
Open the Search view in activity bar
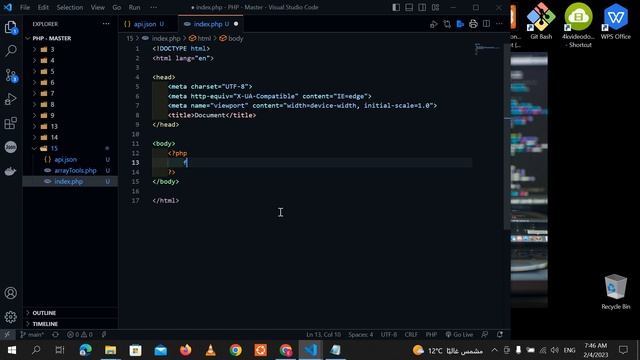pos(11,51)
